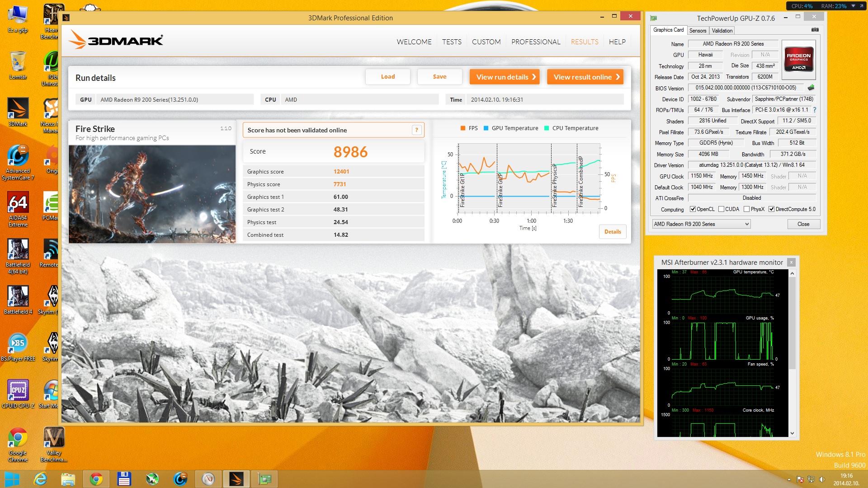Switch to MSI Afterburner taskbar icon
The height and width of the screenshot is (488, 868).
[208, 479]
